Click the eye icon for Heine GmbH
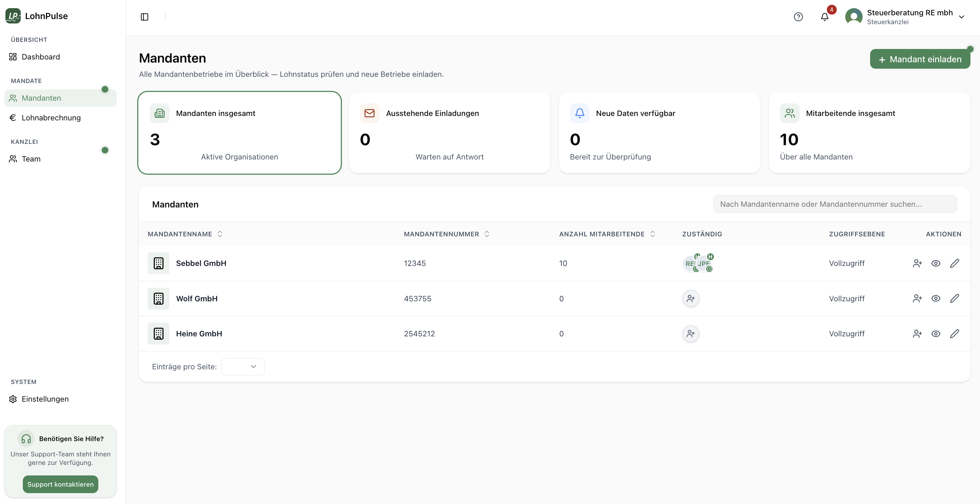The width and height of the screenshot is (980, 504). (x=935, y=333)
